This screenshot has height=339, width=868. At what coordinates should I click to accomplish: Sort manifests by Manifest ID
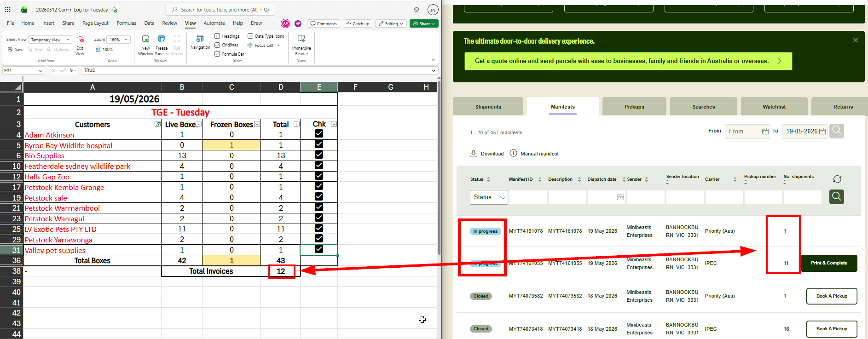(540, 179)
